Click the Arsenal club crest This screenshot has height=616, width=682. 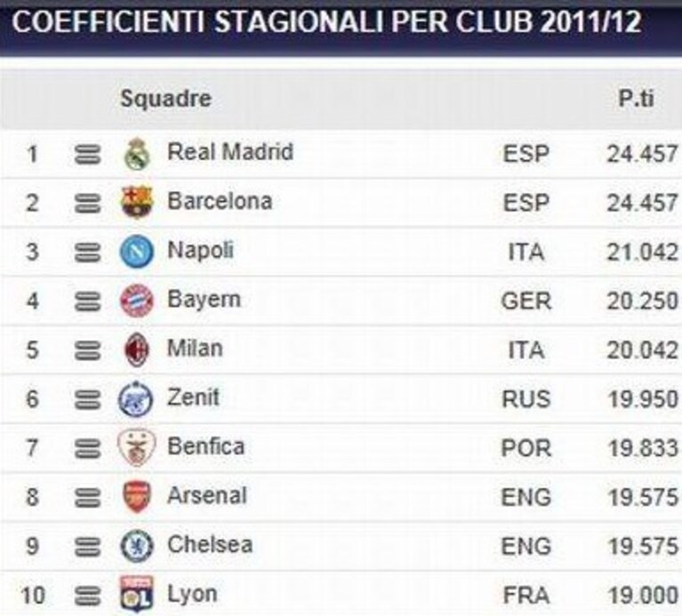137,497
